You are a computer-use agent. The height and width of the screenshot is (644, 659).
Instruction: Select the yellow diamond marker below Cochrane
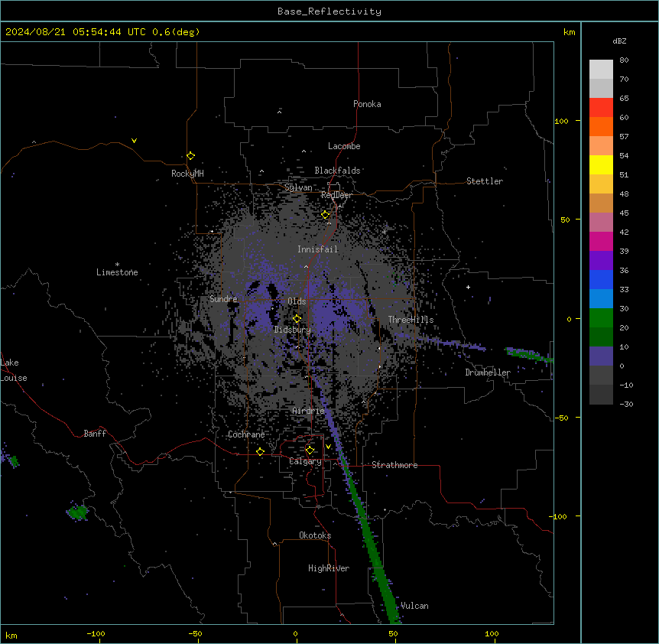pos(260,452)
